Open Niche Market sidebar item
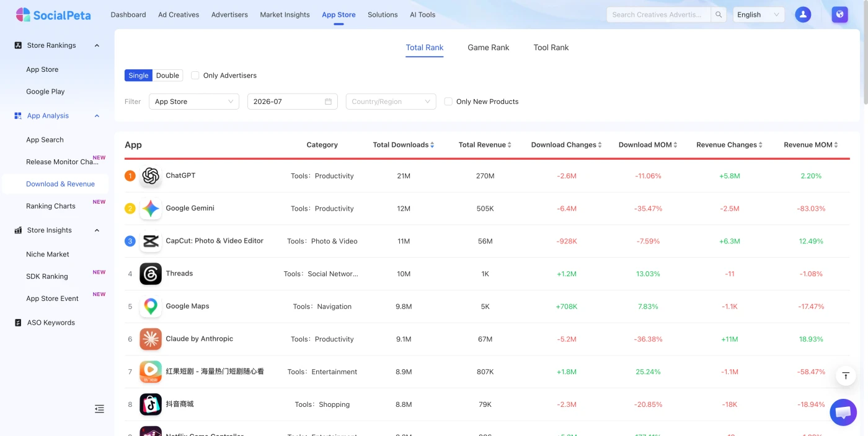The image size is (868, 436). point(48,255)
